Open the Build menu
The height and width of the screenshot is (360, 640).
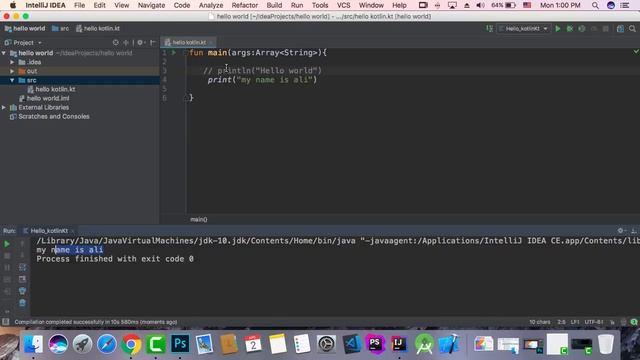(x=274, y=5)
